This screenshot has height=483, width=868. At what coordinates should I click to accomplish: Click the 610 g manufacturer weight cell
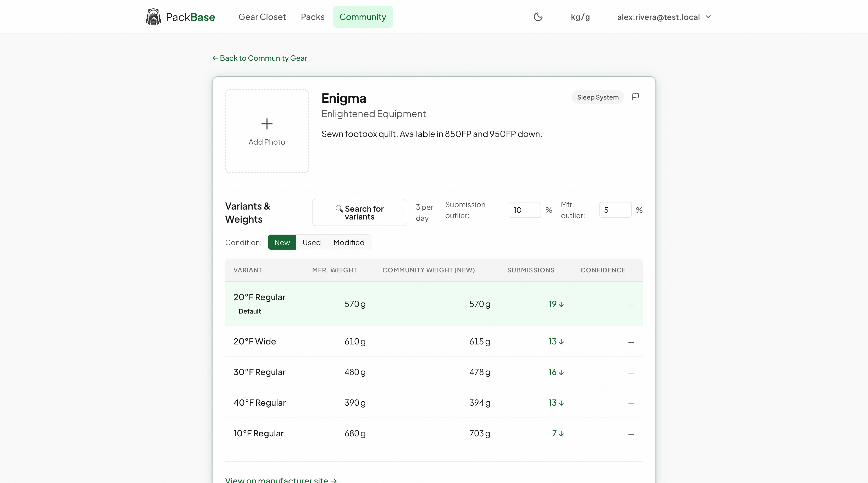pos(355,341)
